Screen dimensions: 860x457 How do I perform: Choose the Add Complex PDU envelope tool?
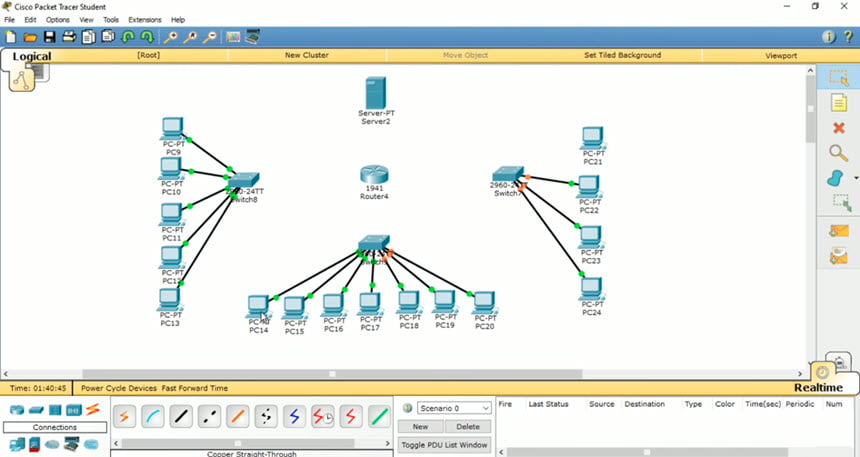pyautogui.click(x=839, y=256)
